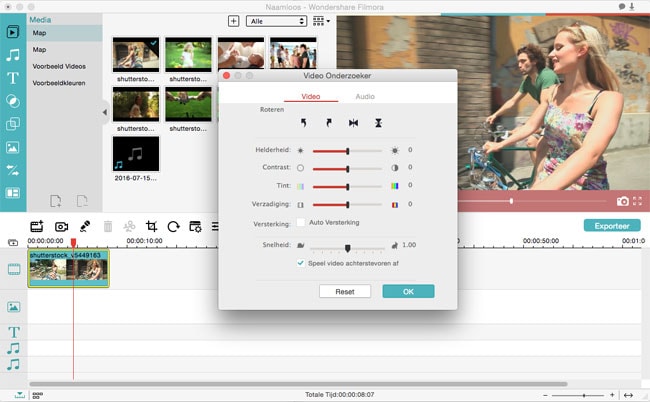
Task: Open the Text/Titles panel icon
Action: [x=12, y=78]
